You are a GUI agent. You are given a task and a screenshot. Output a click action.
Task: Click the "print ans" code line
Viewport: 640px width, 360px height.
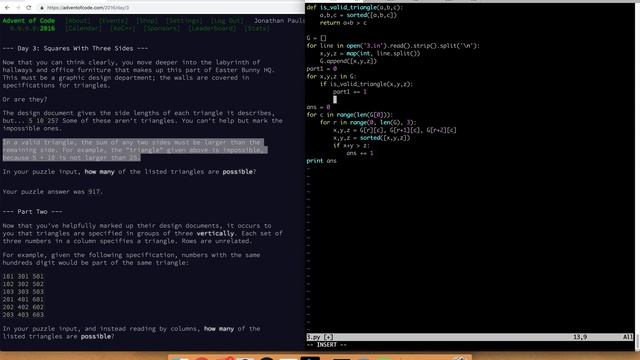(322, 161)
